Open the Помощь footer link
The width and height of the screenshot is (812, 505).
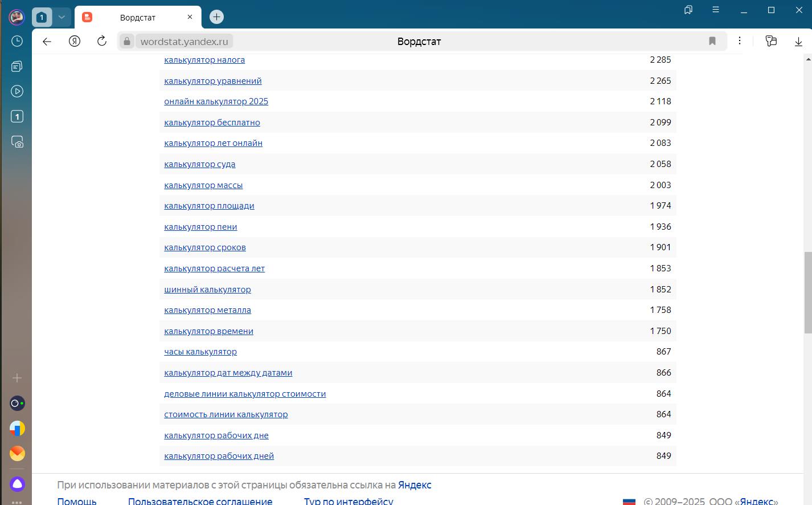click(x=77, y=502)
